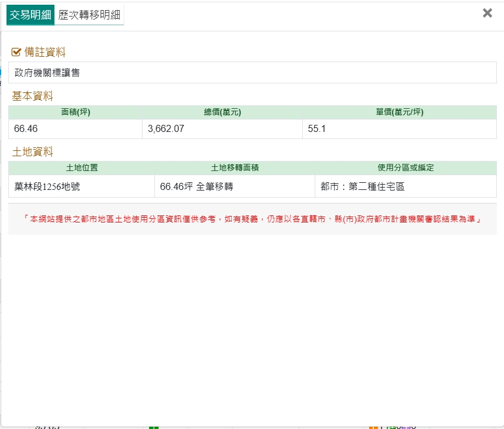Select the total price 3,662.07 cell
The width and height of the screenshot is (504, 429).
tap(167, 129)
